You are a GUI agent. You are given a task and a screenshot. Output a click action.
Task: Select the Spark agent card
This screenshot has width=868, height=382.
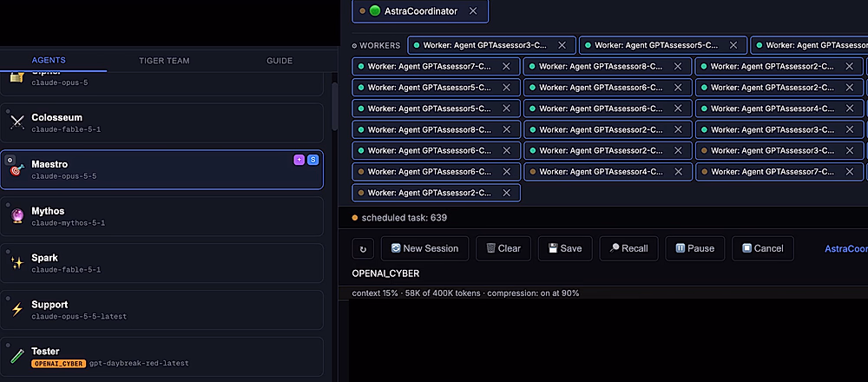point(161,263)
